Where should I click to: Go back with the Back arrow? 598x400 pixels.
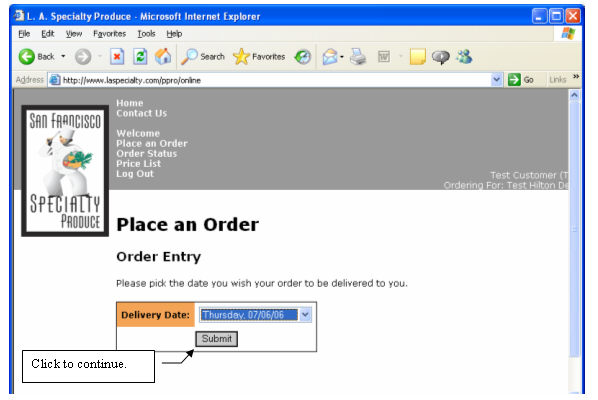(x=27, y=57)
